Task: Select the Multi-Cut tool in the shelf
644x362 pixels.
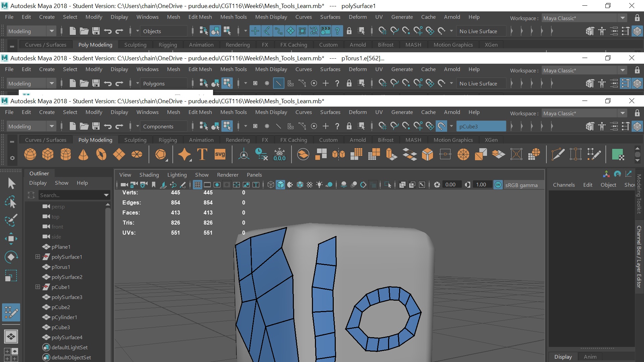Action: click(558, 155)
